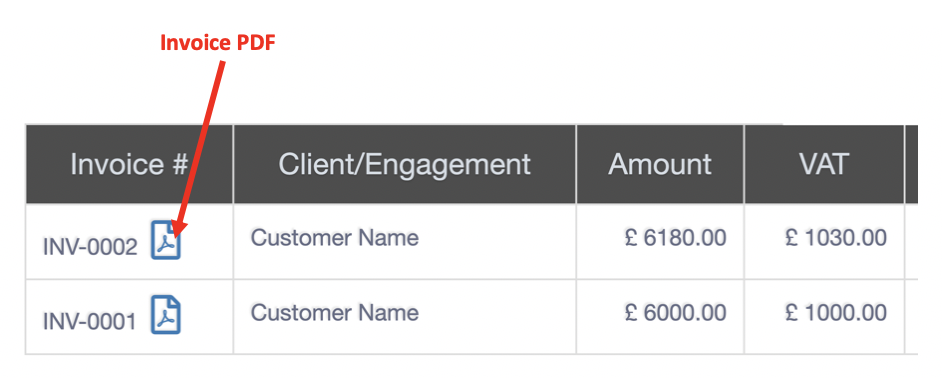Viewport: 942px width, 378px height.
Task: Open the PDF icon for INV-0001
Action: (x=166, y=315)
